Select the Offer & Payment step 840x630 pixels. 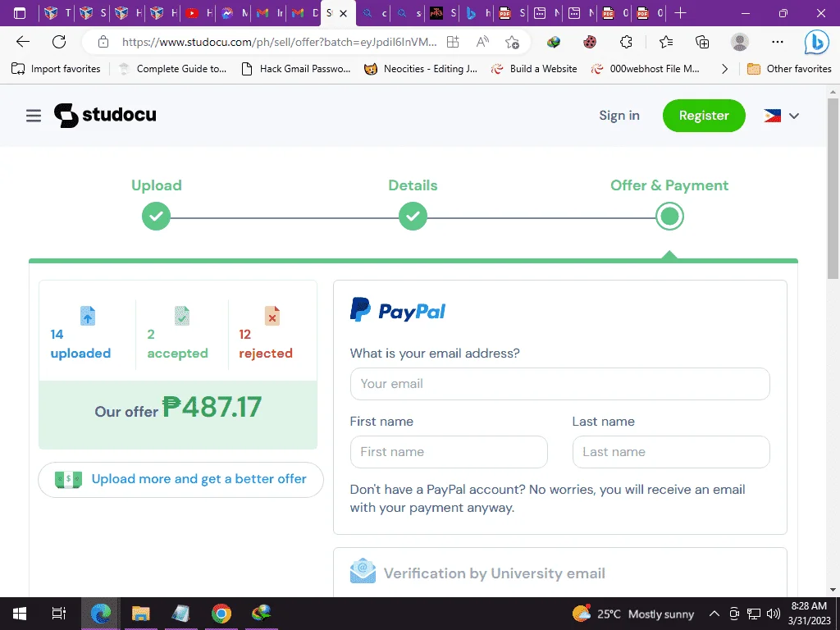click(669, 185)
